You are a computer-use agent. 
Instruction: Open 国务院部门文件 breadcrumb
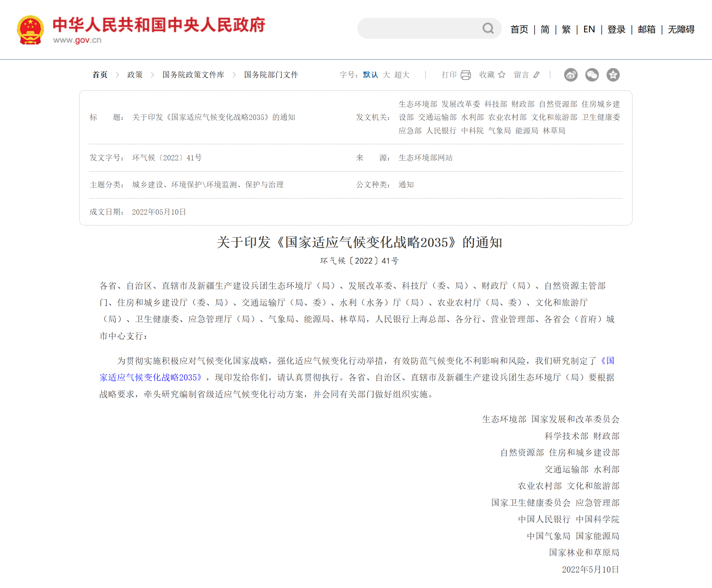coord(271,75)
